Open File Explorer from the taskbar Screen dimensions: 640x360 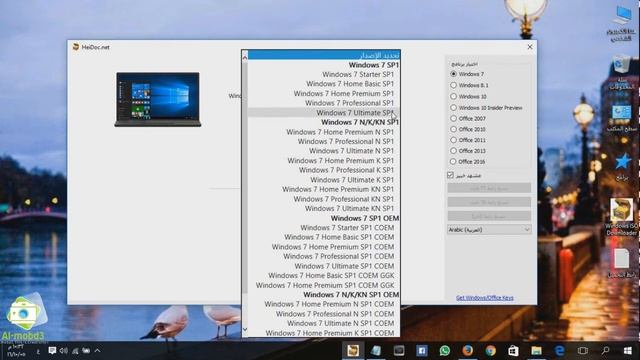tap(536, 351)
